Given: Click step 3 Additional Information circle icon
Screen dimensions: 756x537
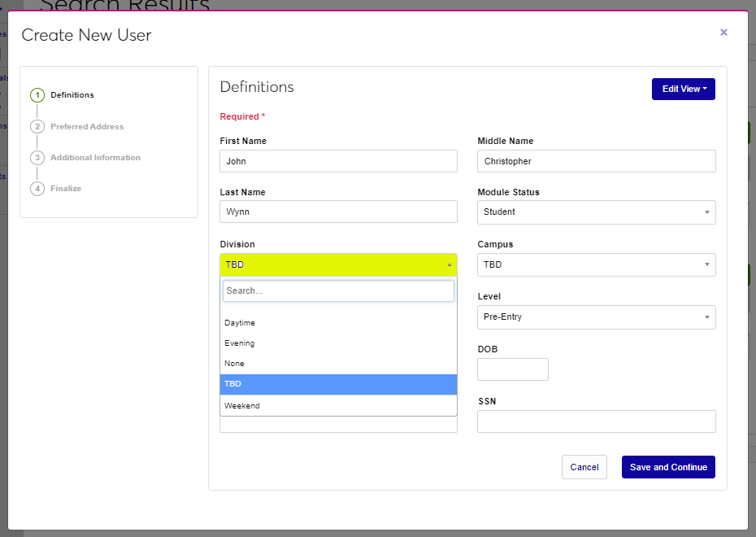Looking at the screenshot, I should (37, 158).
